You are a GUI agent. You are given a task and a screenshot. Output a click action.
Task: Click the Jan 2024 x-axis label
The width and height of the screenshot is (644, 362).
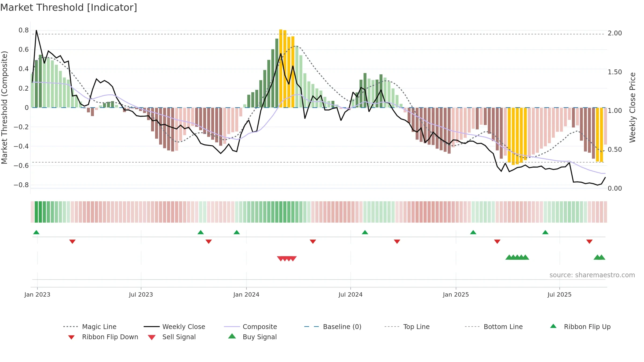246,294
